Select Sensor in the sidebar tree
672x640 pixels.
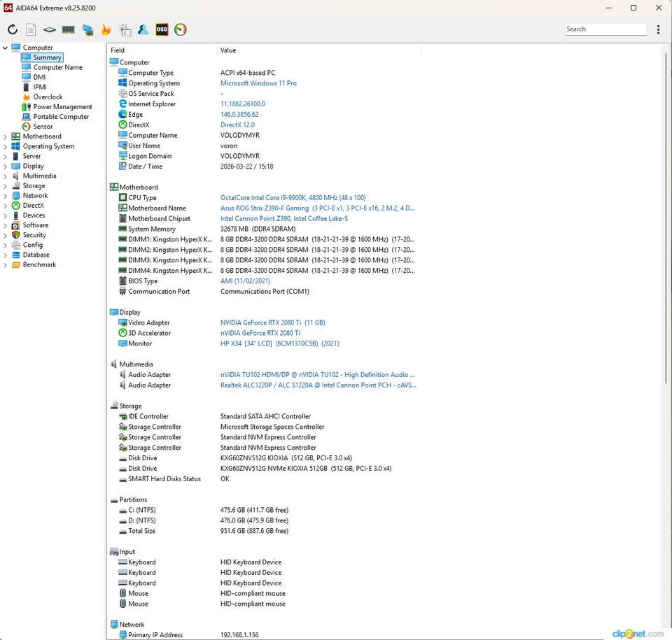[x=43, y=127]
